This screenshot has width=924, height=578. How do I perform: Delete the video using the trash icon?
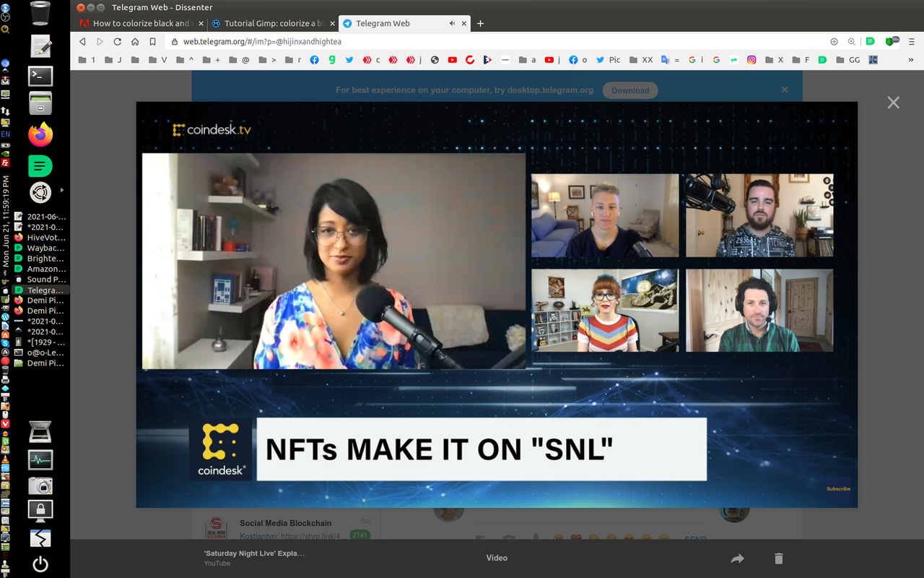coord(778,558)
